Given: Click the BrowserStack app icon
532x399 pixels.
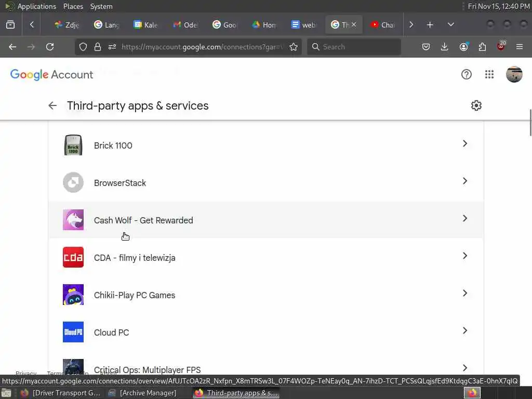Looking at the screenshot, I should pos(73,182).
